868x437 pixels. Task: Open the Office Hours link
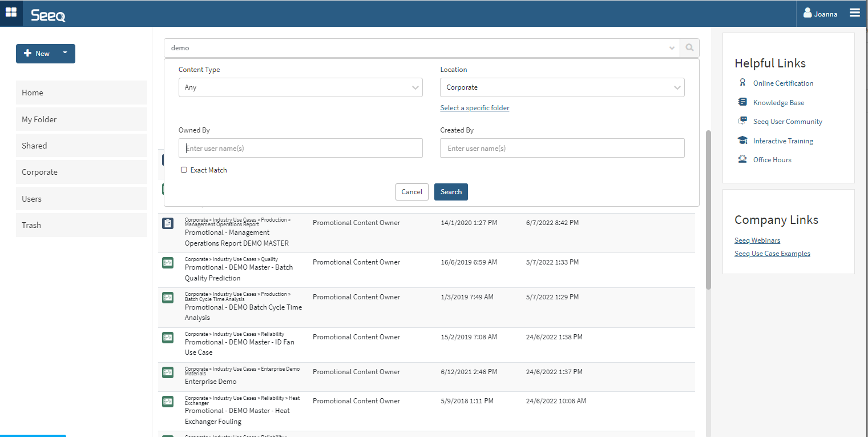(x=772, y=160)
